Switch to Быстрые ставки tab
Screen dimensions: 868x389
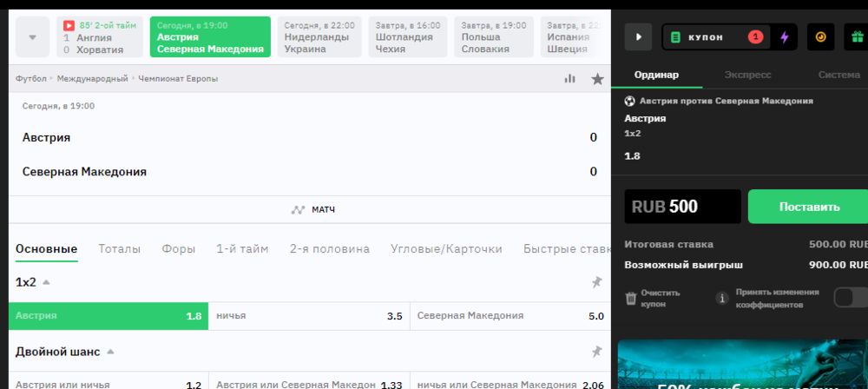click(x=568, y=249)
